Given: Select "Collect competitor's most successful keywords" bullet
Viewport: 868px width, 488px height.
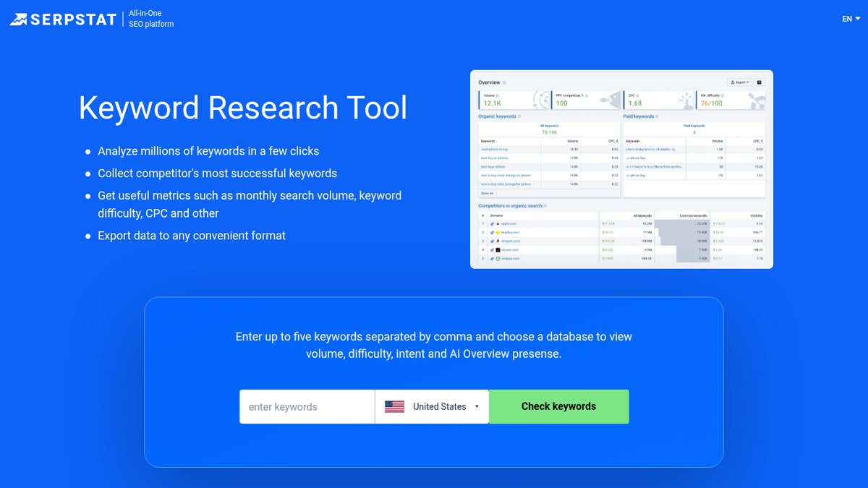Looking at the screenshot, I should tap(218, 174).
